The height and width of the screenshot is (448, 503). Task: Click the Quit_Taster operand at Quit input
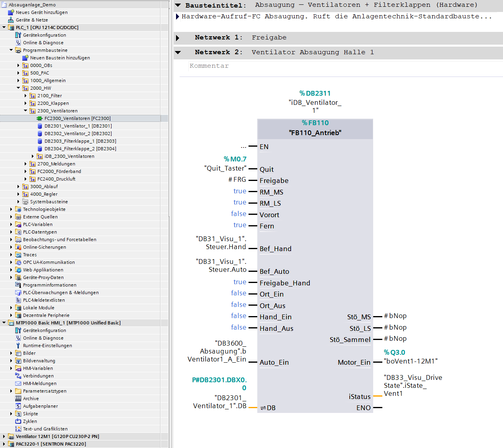(x=225, y=168)
